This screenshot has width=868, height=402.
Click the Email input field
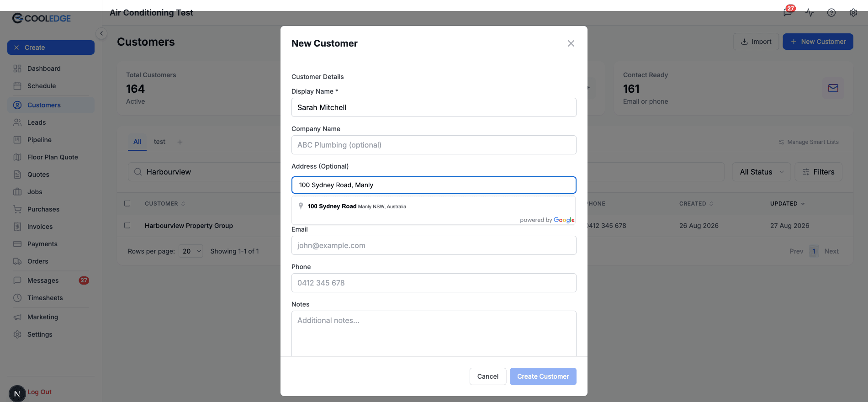[434, 245]
